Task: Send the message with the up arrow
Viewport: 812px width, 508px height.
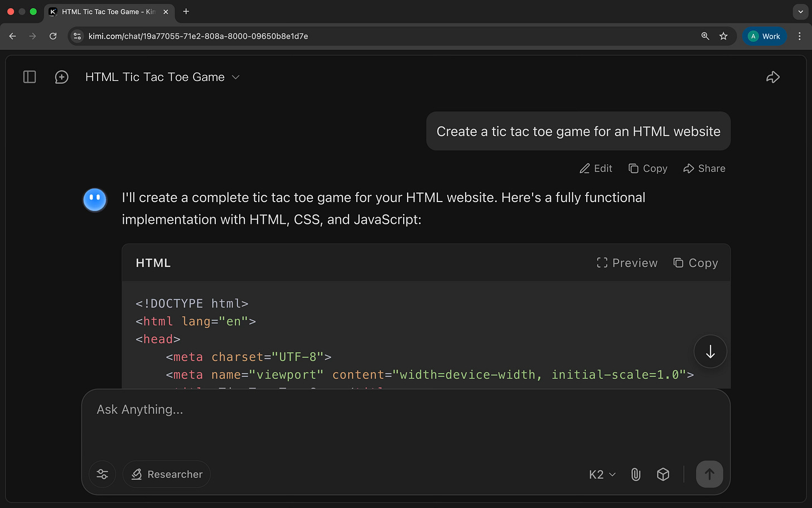Action: click(x=709, y=475)
